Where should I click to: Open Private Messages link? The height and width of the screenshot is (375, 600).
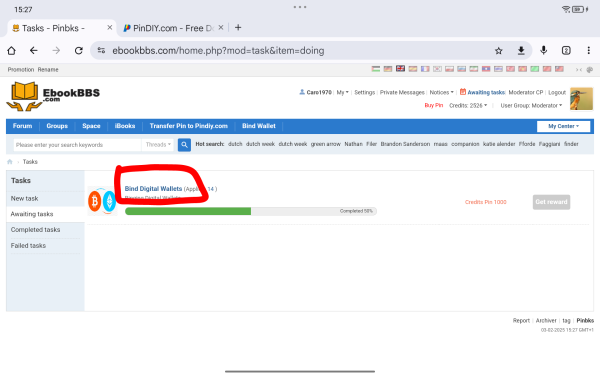tap(402, 92)
